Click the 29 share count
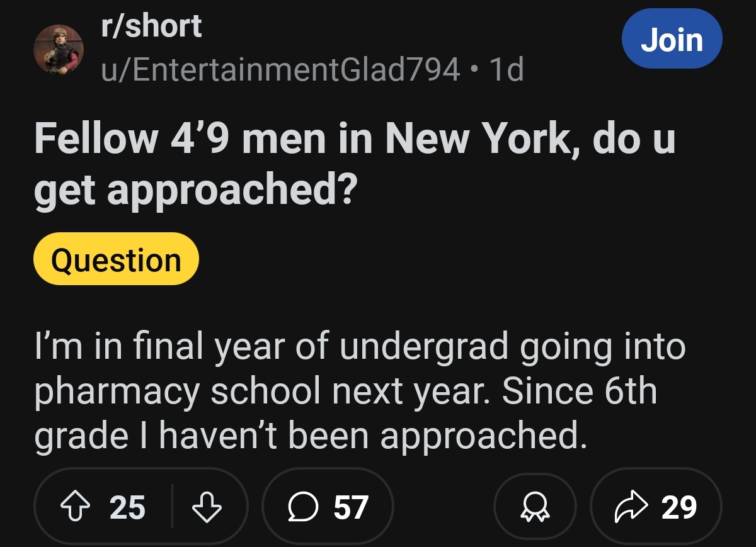This screenshot has height=547, width=756. [x=680, y=505]
